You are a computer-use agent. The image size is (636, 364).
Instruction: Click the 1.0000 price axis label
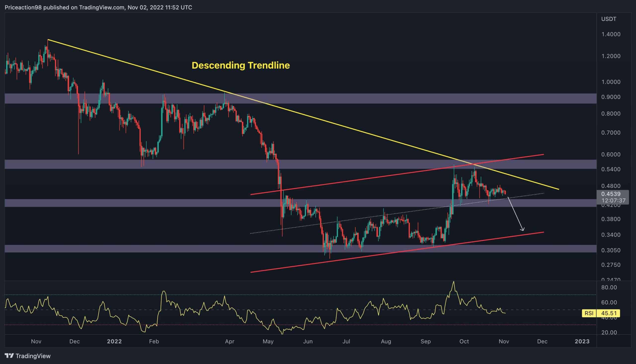point(611,82)
